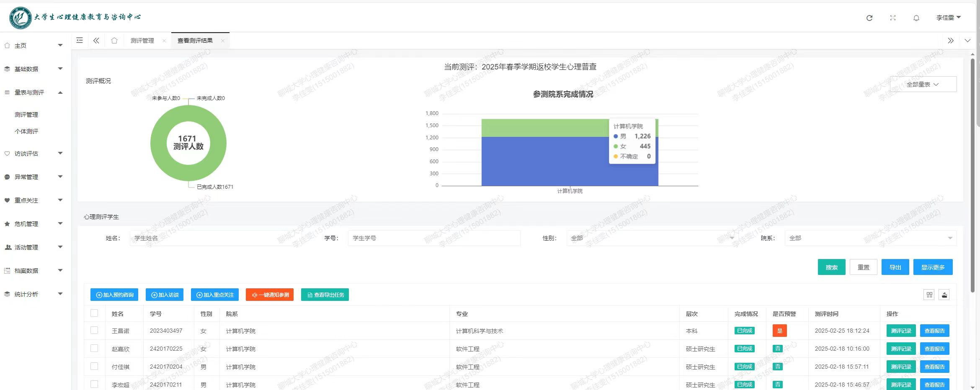Expand the 院系 filter dropdown
The height and width of the screenshot is (390, 980).
(870, 238)
